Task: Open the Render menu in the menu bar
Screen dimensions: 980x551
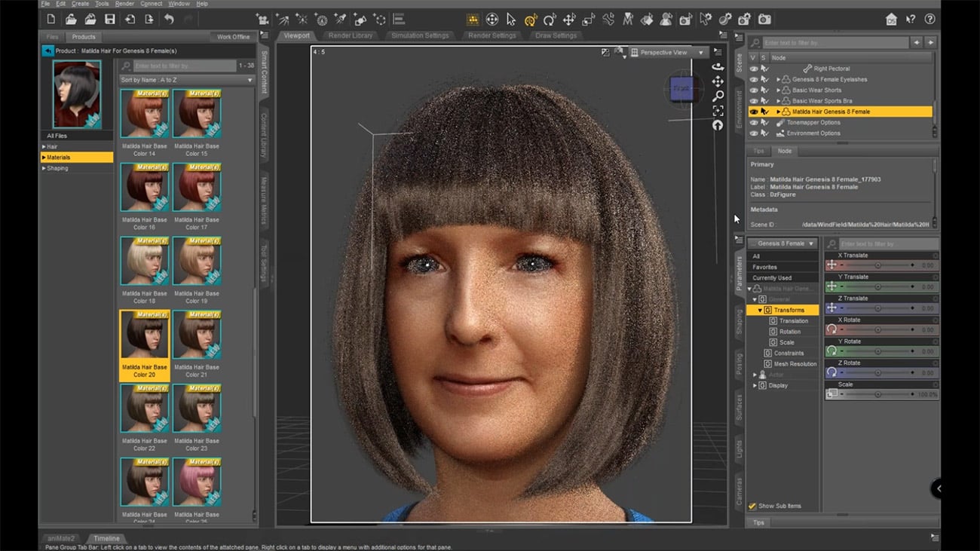Action: pyautogui.click(x=124, y=4)
